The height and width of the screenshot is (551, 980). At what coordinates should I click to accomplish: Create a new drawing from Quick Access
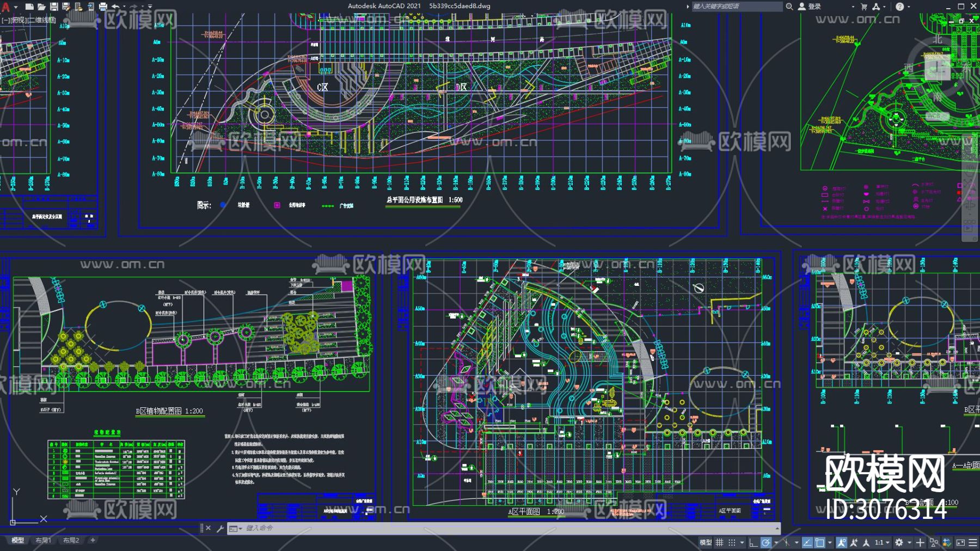[29, 7]
